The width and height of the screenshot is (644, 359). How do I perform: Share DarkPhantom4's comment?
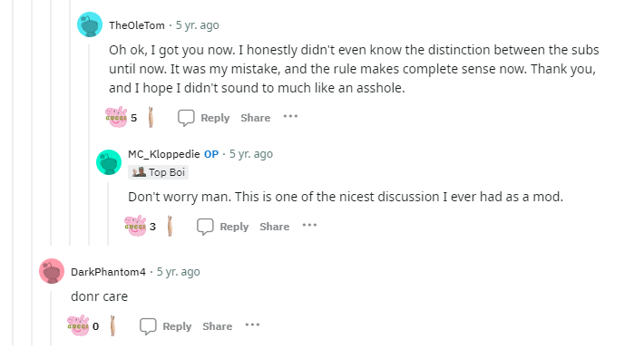pos(218,326)
